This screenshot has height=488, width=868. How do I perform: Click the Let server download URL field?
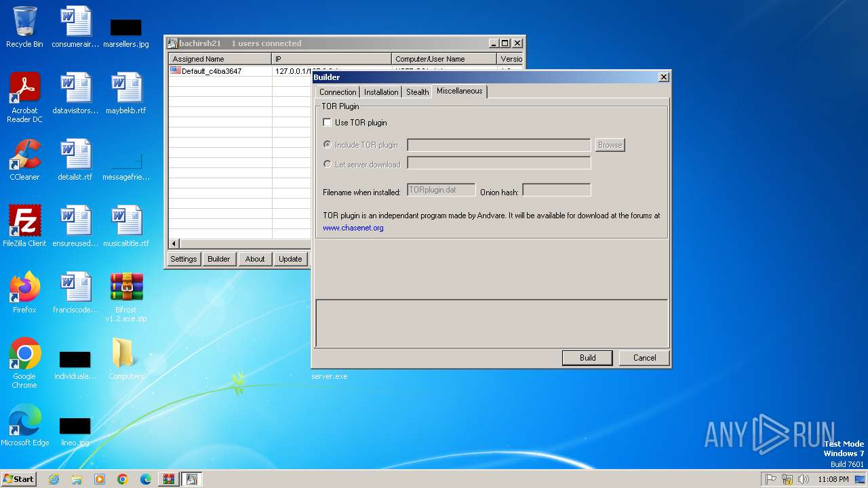tap(499, 163)
